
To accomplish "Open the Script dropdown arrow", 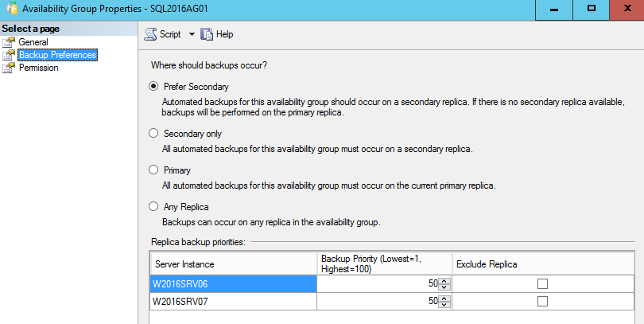I will click(192, 34).
